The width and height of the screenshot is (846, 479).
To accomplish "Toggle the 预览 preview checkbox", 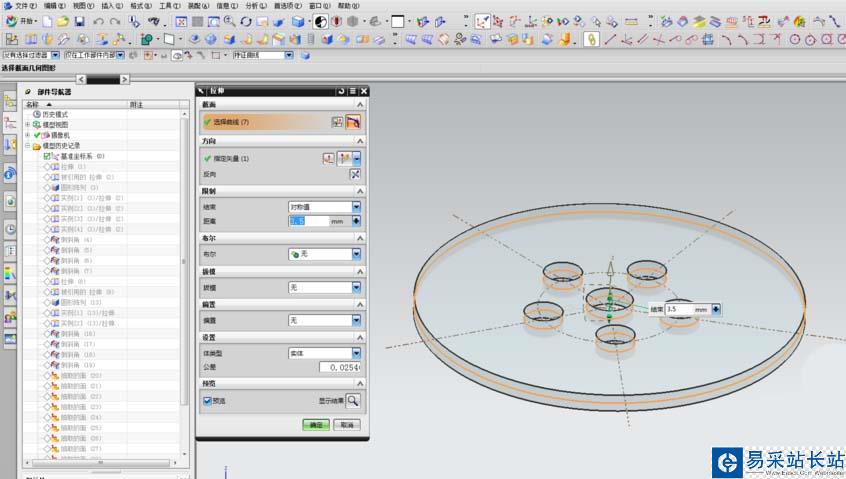I will (x=207, y=401).
